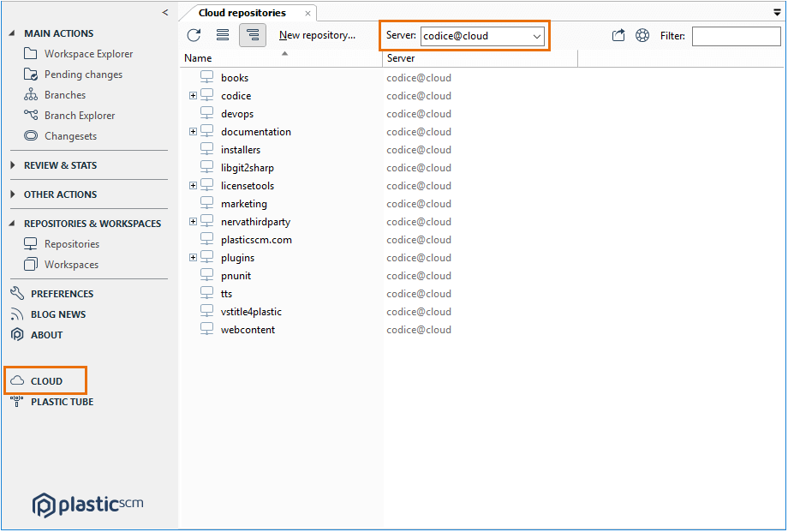The image size is (788, 532).
Task: Open the Cloud link in sidebar
Action: click(47, 381)
